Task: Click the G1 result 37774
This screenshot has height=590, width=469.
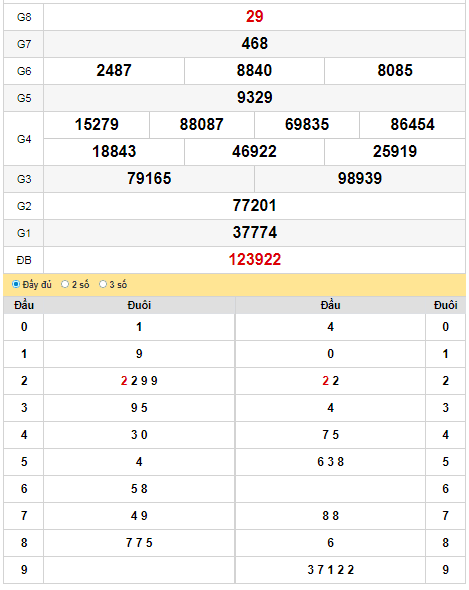Action: click(255, 233)
